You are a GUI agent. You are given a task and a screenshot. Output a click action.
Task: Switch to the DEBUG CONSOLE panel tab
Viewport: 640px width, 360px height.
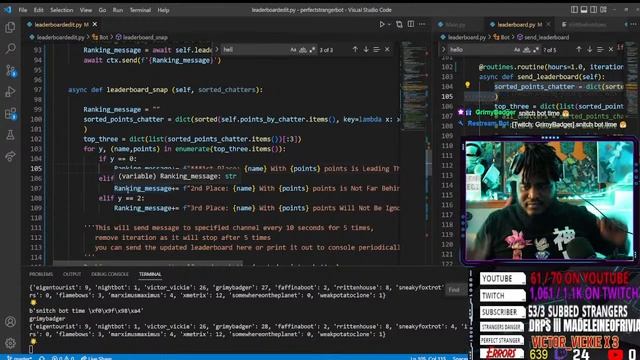pos(110,274)
